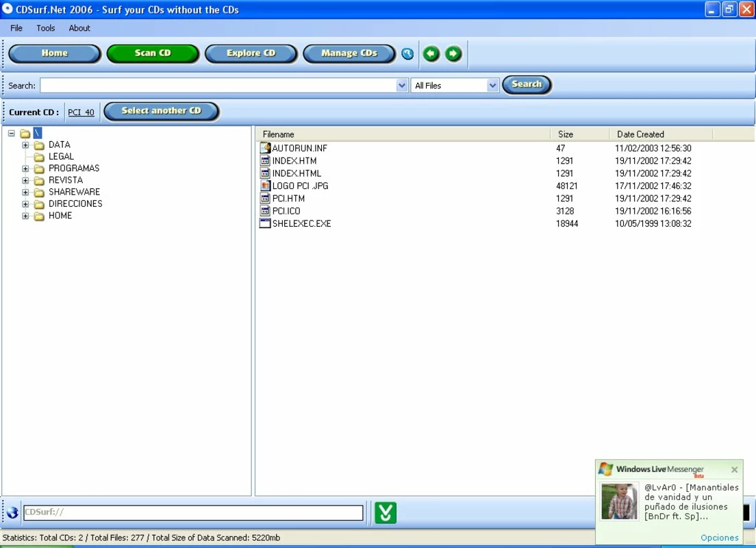Expand the PROGRAMAS folder node
This screenshot has width=756, height=548.
coord(25,169)
